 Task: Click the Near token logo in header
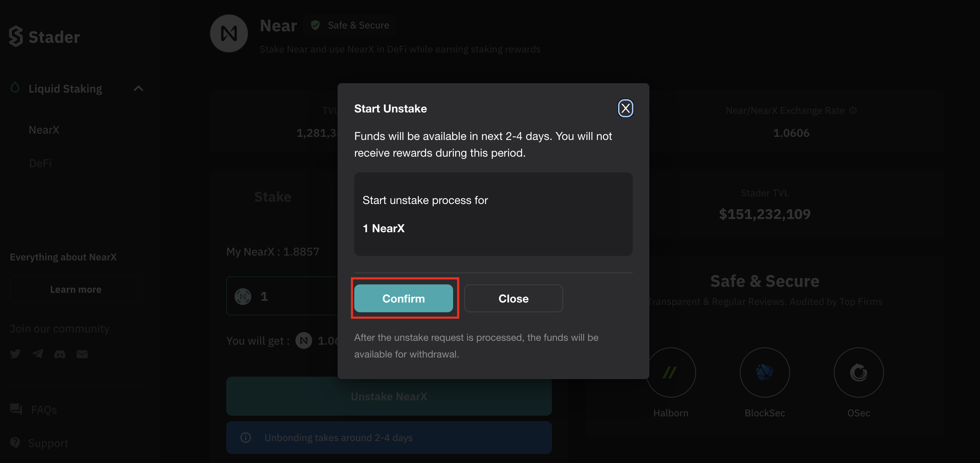[229, 33]
